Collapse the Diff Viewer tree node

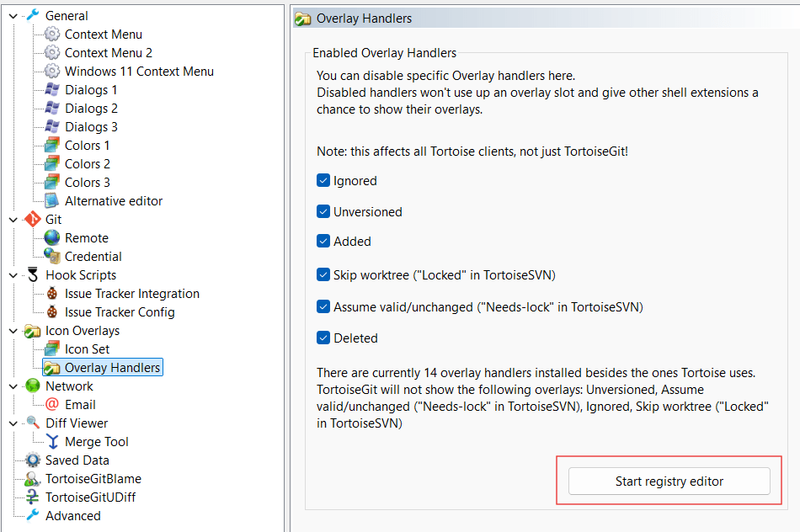[x=13, y=423]
